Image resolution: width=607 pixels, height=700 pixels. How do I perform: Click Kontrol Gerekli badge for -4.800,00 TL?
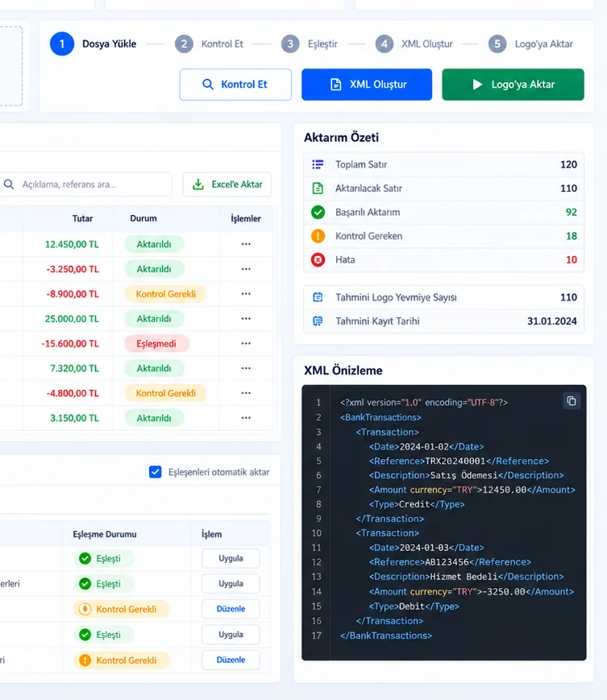165,393
